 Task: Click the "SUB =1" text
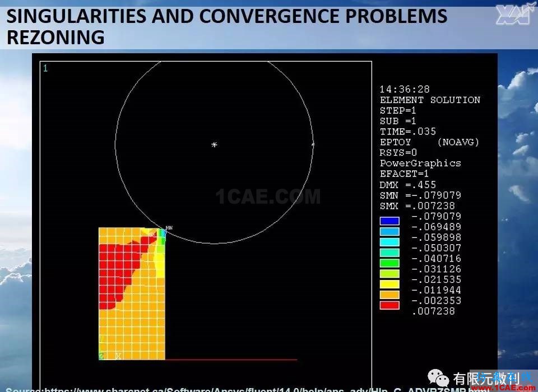(398, 121)
